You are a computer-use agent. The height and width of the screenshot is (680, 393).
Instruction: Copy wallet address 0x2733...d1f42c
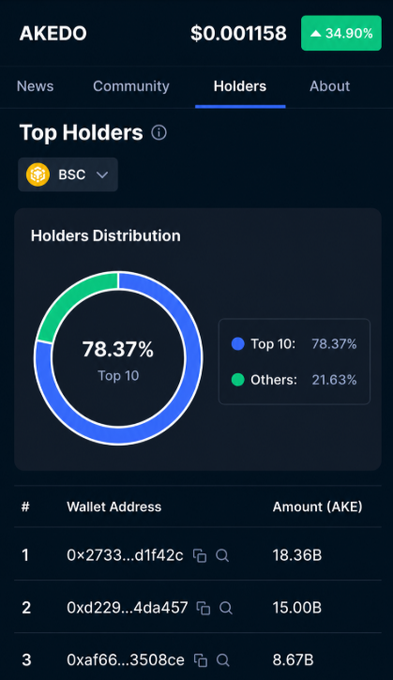pos(200,556)
